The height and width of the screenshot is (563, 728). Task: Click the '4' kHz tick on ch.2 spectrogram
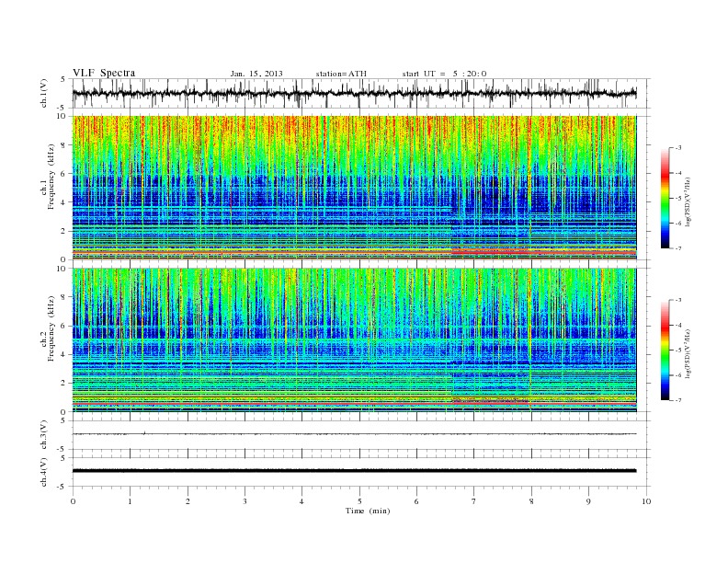pyautogui.click(x=64, y=354)
